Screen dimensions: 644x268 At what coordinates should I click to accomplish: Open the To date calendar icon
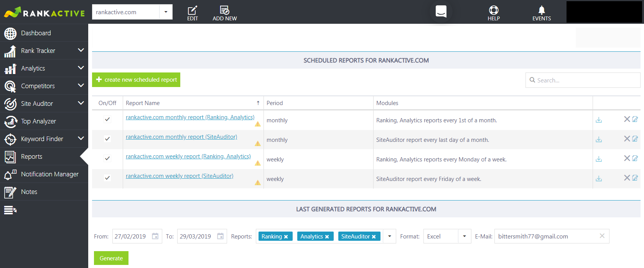[x=221, y=236]
